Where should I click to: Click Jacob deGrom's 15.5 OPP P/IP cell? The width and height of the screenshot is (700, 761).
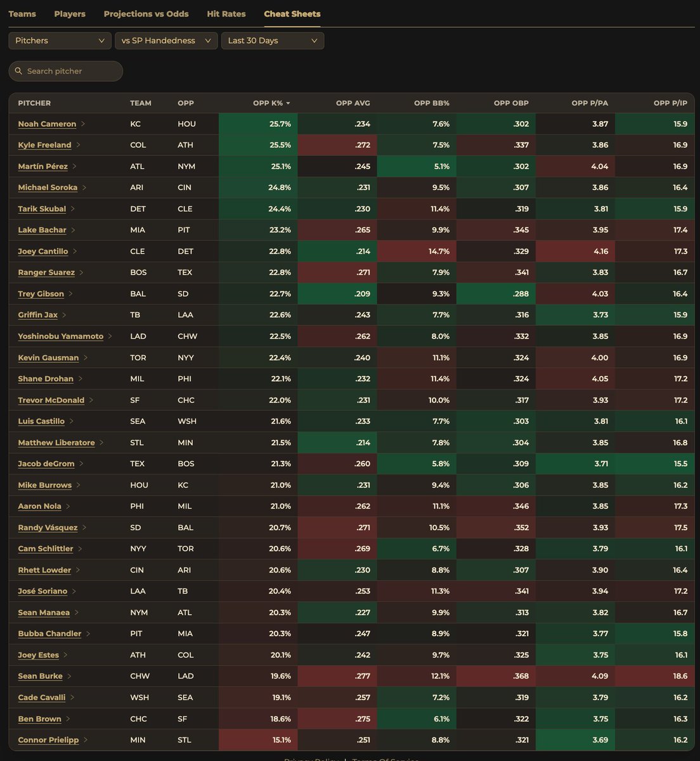(x=654, y=464)
